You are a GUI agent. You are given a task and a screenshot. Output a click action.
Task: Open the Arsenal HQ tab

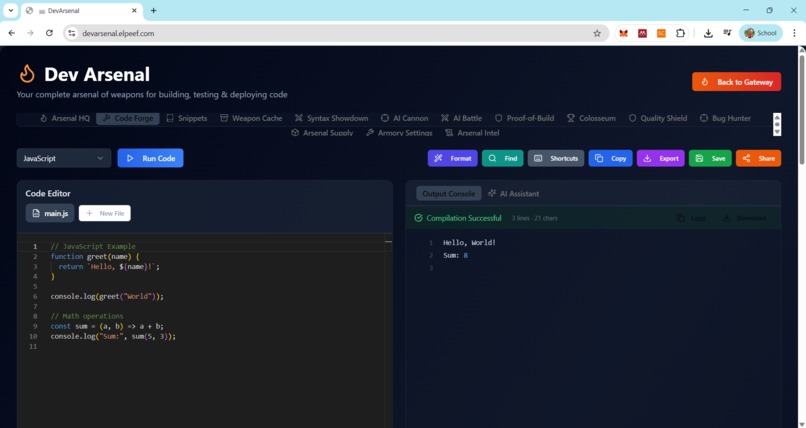tap(65, 118)
